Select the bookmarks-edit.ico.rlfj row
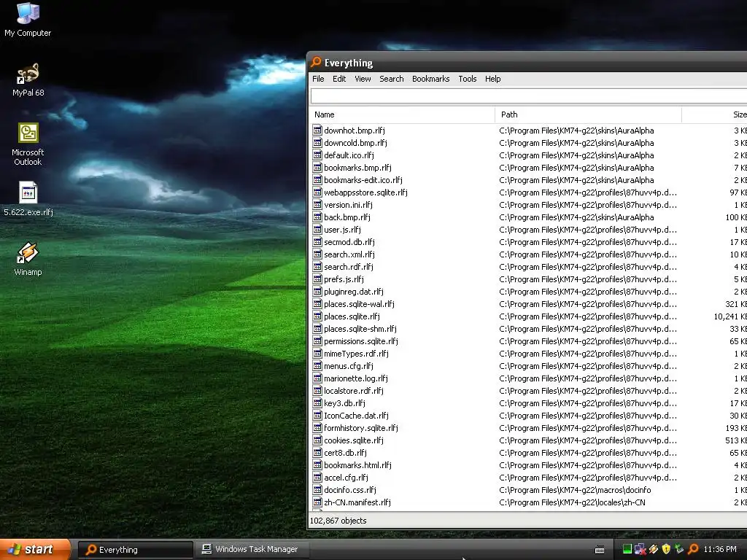 (x=529, y=179)
